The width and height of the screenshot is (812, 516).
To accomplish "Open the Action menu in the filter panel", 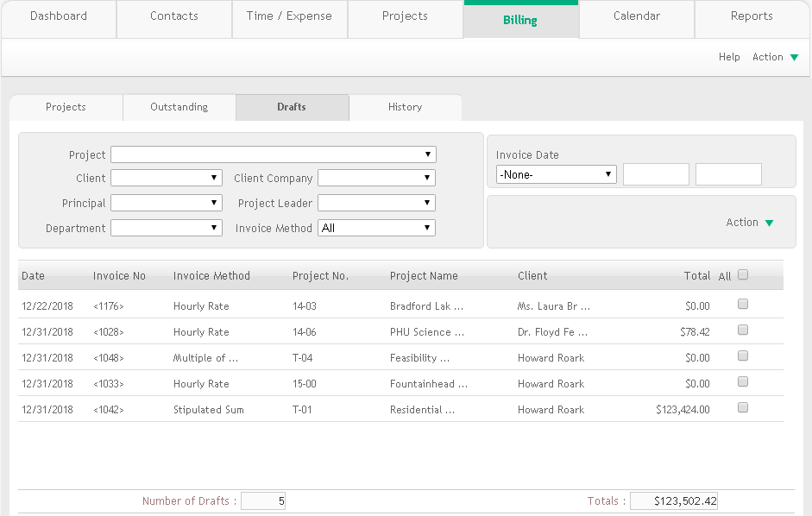I will coord(749,222).
